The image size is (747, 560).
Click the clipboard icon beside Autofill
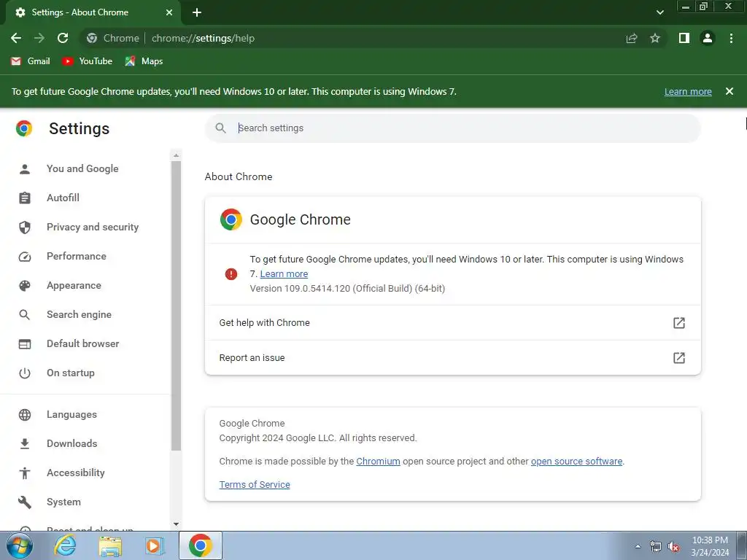tap(25, 198)
